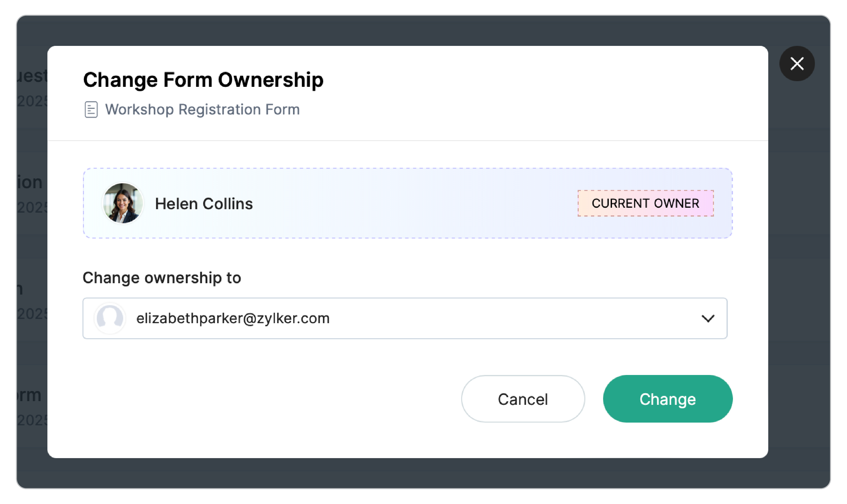Click the dimmed background text "uest"

pyautogui.click(x=32, y=75)
